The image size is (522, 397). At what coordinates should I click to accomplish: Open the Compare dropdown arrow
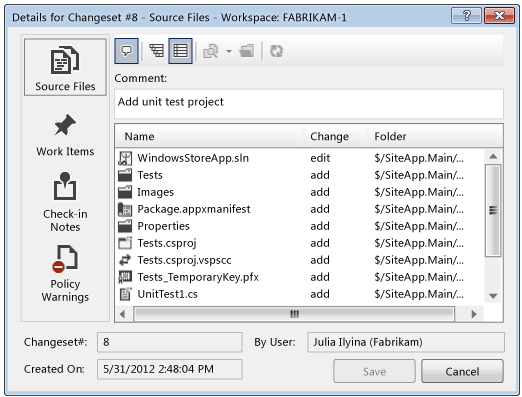[229, 51]
